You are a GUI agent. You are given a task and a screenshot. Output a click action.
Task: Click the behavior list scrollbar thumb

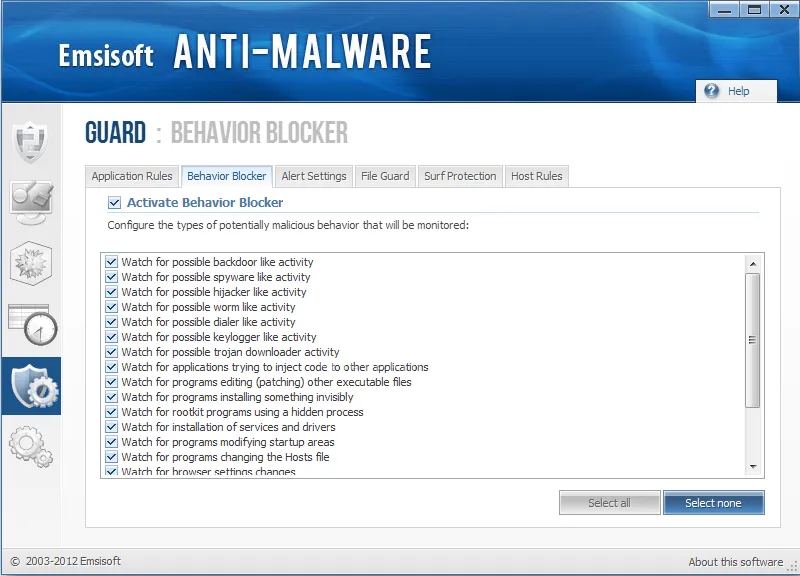point(753,340)
